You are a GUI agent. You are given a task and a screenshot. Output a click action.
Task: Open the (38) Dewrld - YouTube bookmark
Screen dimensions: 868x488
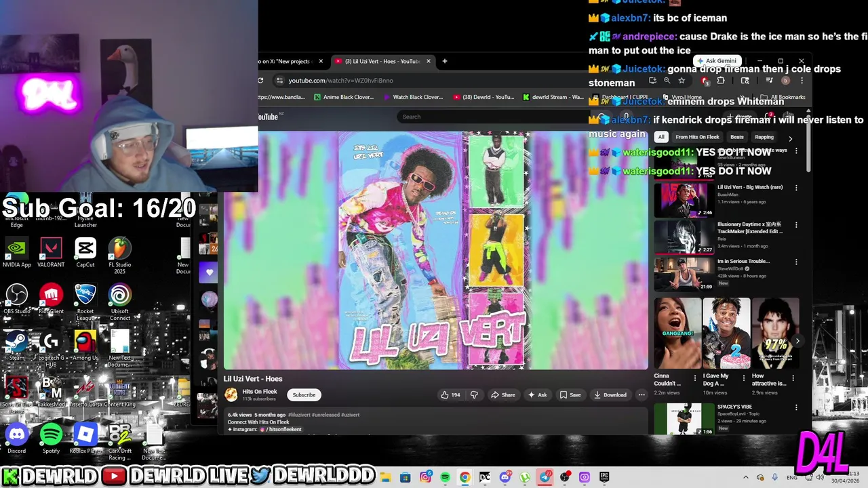(484, 97)
